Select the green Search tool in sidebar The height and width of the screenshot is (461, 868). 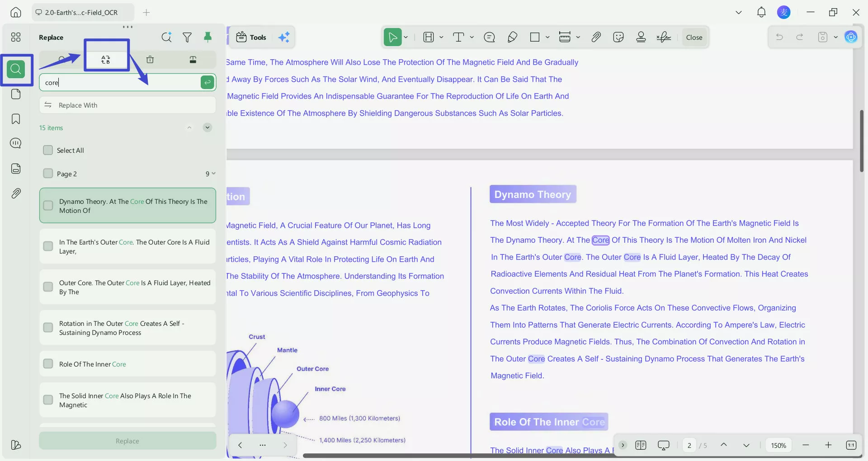(17, 70)
